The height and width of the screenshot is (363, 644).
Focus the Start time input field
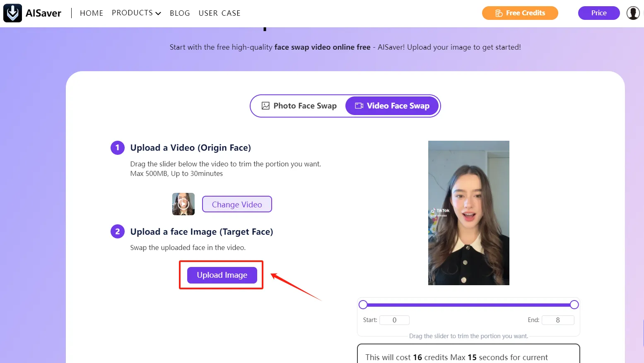pos(394,320)
